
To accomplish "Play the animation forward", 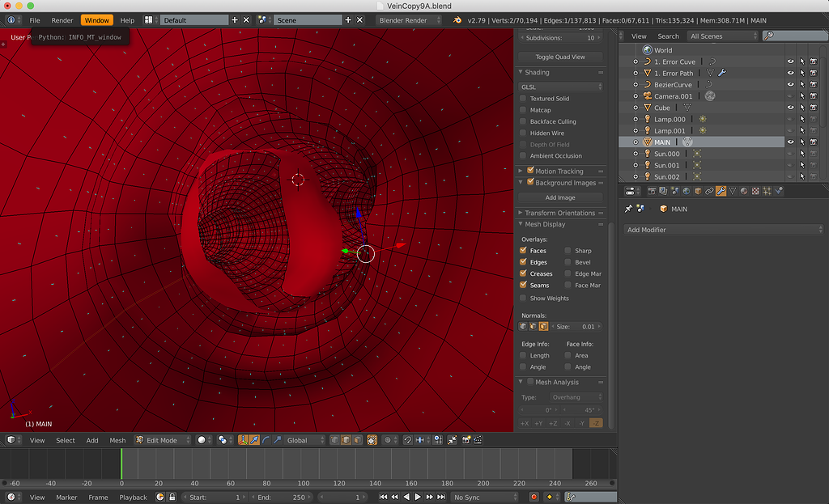I will [x=418, y=498].
